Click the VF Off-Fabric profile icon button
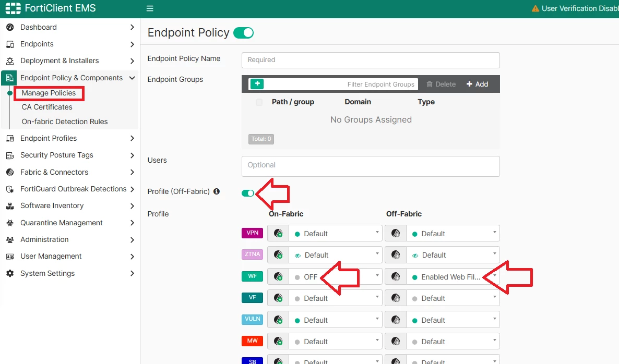Viewport: 619px width, 364px height. [x=396, y=298]
